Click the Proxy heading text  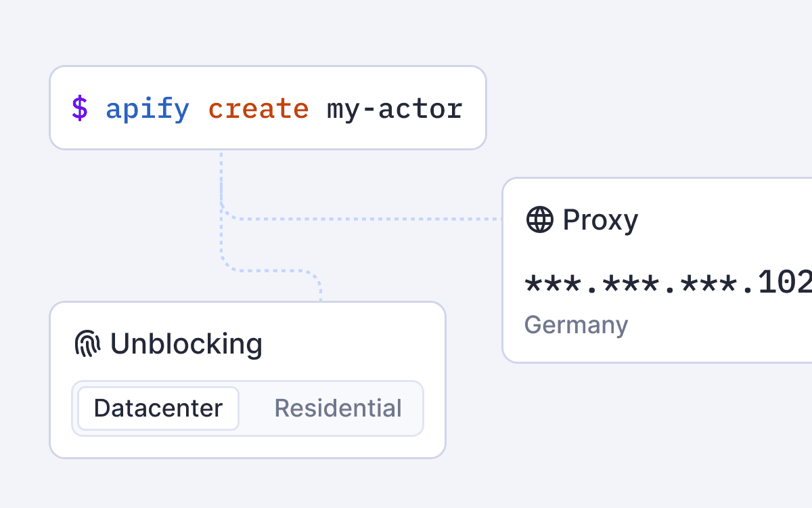[600, 220]
